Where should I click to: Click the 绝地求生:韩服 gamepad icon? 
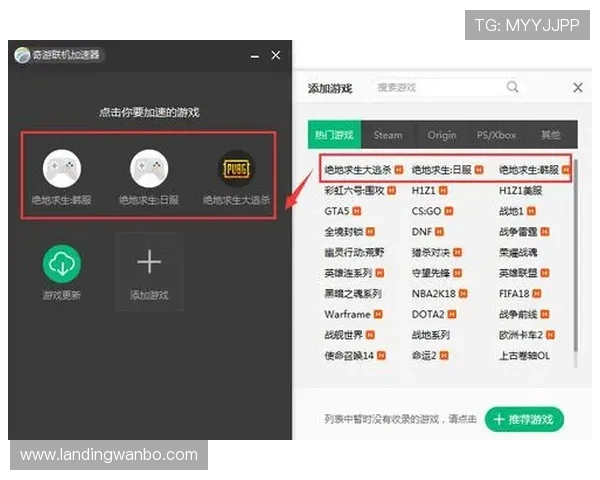[x=62, y=168]
